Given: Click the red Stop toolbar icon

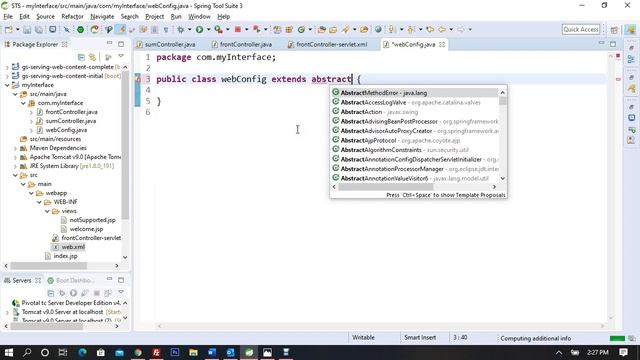Looking at the screenshot, I should click(238, 29).
